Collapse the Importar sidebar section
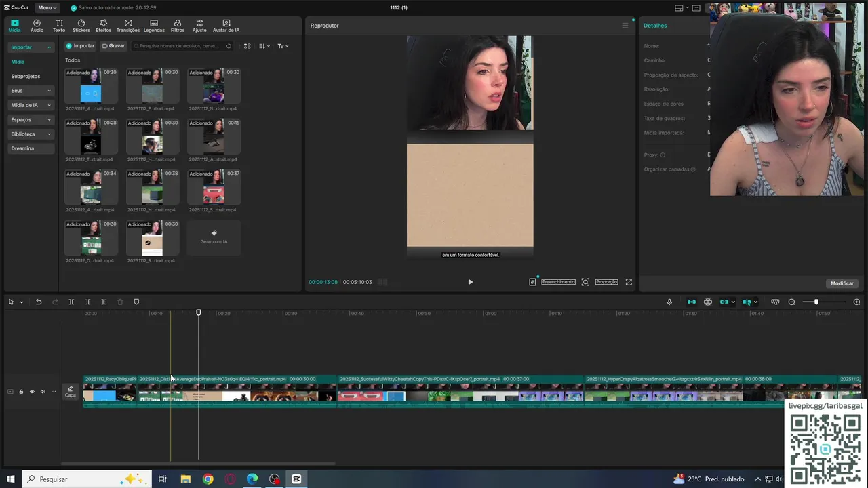The height and width of the screenshot is (488, 868). [x=31, y=47]
